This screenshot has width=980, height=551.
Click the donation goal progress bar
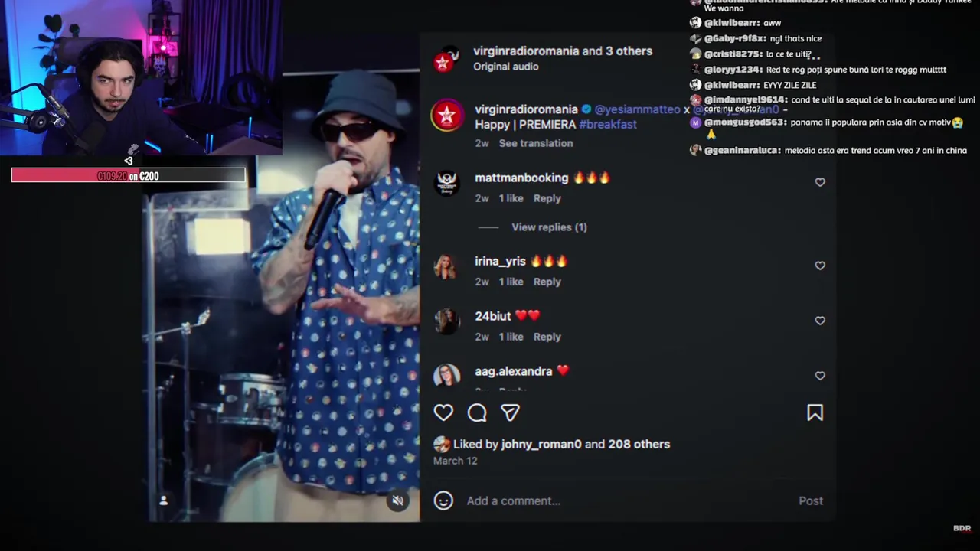[x=128, y=176]
